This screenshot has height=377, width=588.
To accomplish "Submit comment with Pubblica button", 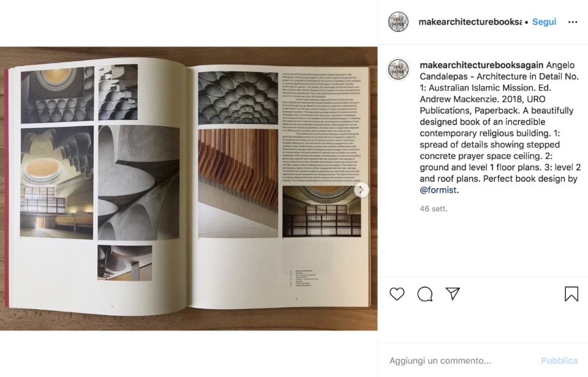I will (559, 360).
